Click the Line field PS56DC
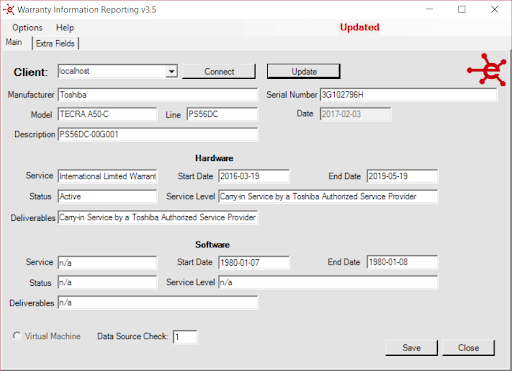Screen dimensions: 512x371 (222, 114)
